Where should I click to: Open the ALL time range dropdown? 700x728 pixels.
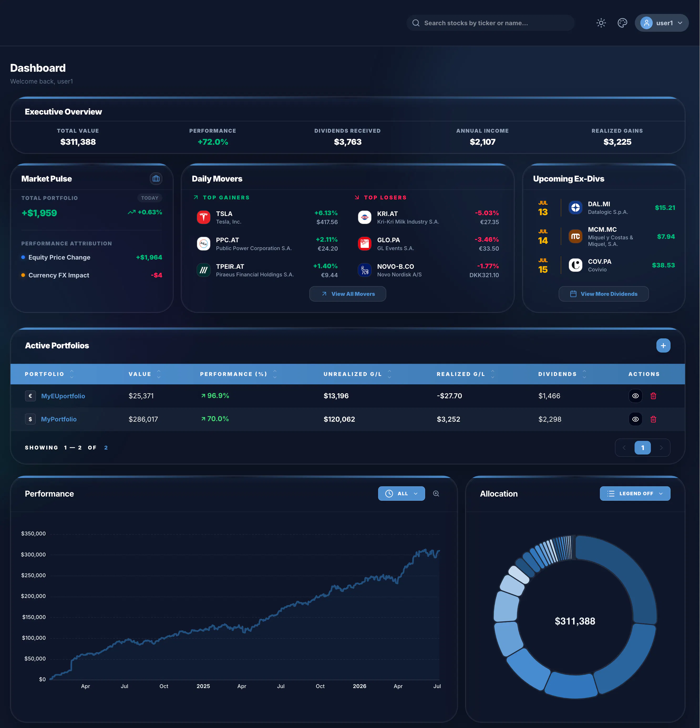point(401,494)
